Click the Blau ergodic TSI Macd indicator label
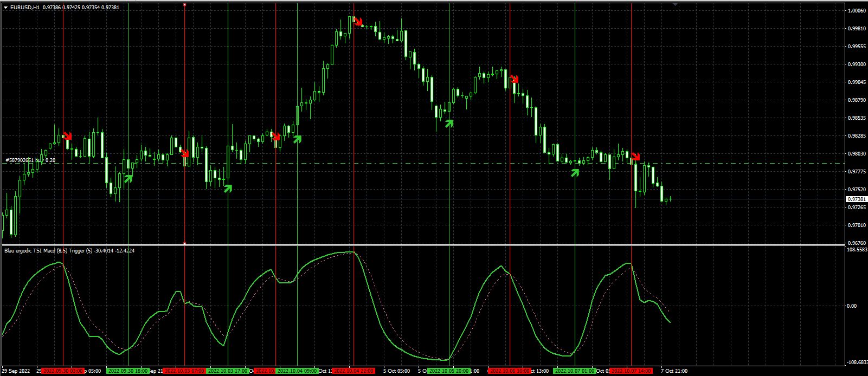 69,251
